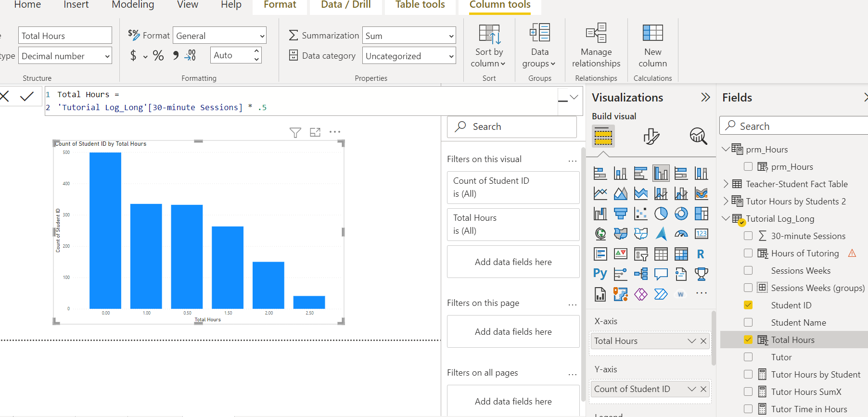
Task: Uncheck the Total Hours field
Action: (748, 340)
